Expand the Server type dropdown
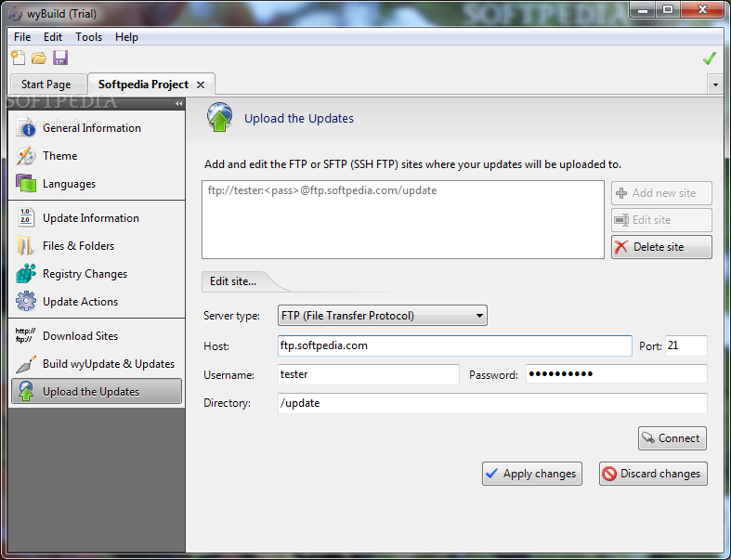731x560 pixels. (383, 316)
